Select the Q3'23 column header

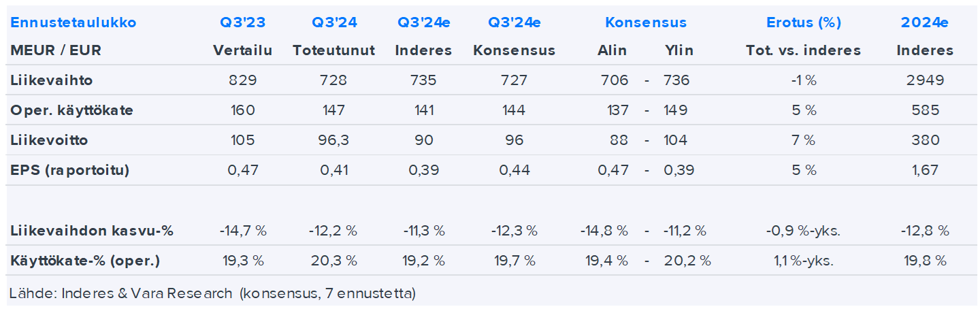[242, 22]
